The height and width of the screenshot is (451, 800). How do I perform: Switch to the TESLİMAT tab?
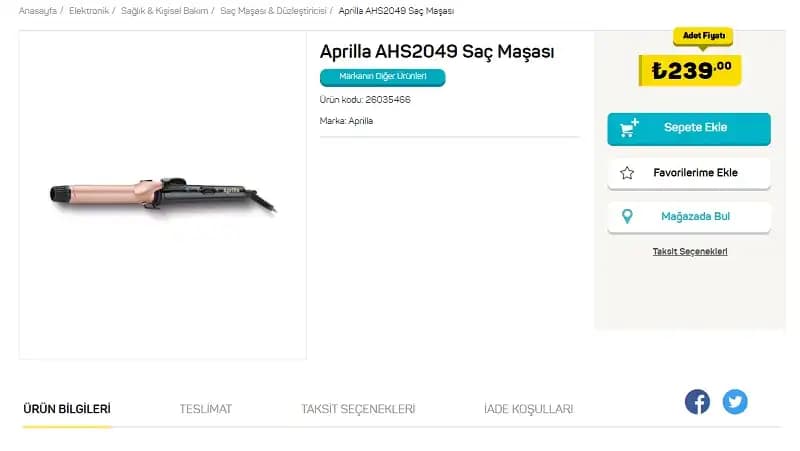[x=205, y=409]
